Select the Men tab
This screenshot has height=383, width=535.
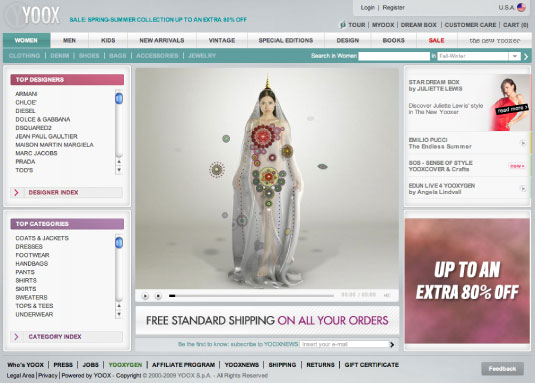pos(69,40)
